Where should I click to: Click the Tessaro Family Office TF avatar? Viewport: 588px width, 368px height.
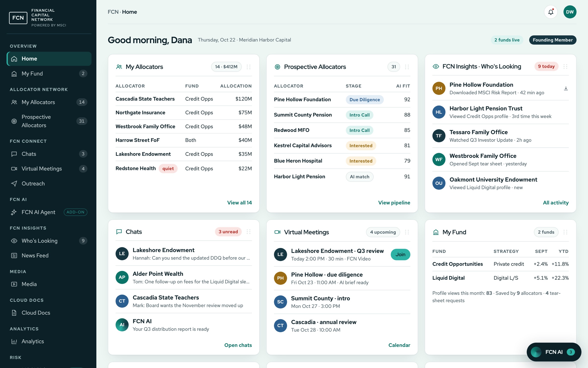439,136
